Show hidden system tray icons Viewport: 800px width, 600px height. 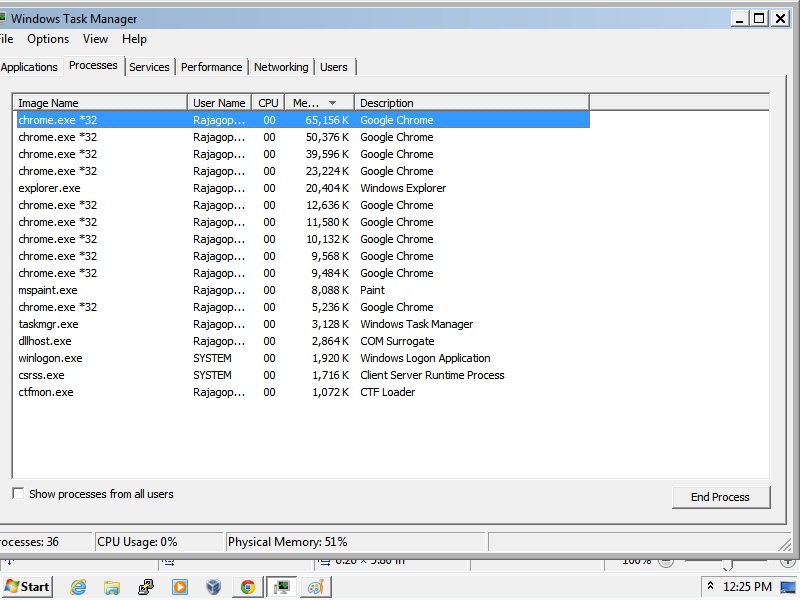pos(710,586)
